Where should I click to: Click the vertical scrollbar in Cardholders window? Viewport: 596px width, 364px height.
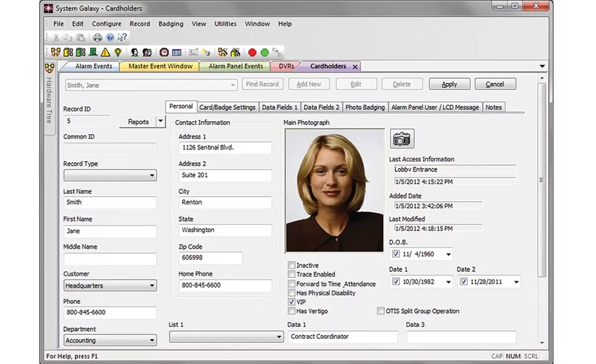pos(542,180)
